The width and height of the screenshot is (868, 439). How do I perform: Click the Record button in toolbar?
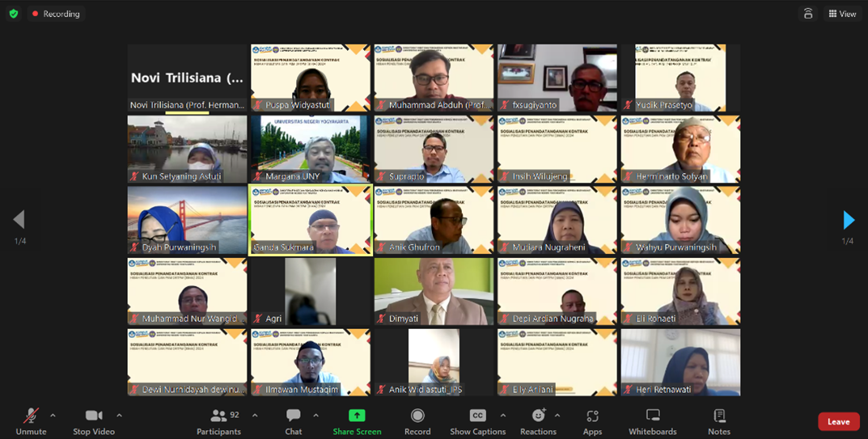click(x=417, y=416)
